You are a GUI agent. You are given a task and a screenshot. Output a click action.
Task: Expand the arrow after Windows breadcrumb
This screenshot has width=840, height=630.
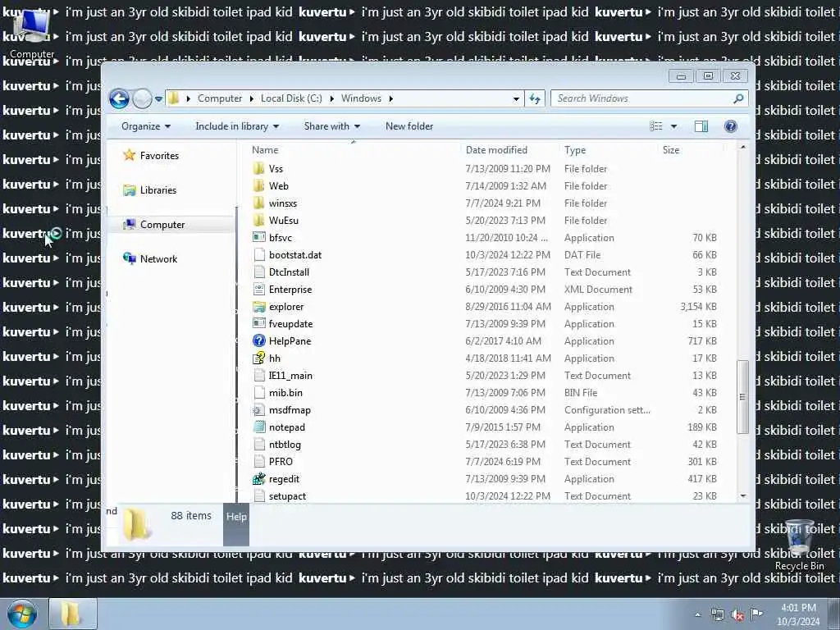391,98
